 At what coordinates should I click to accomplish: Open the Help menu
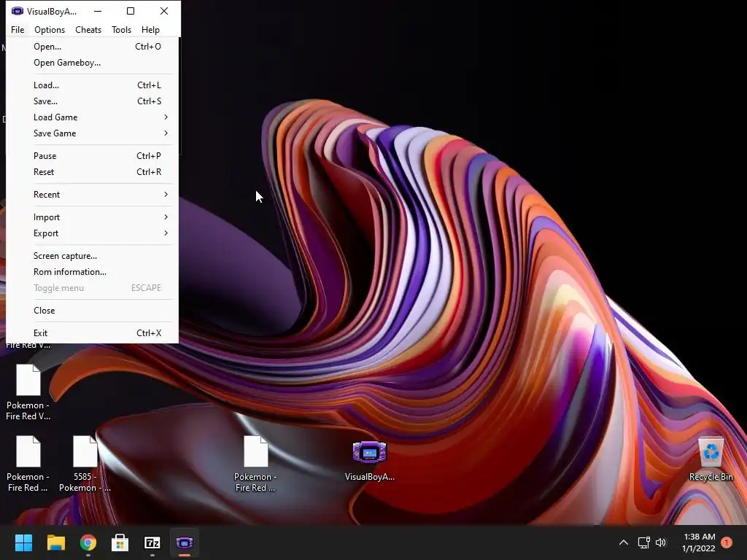(x=150, y=29)
